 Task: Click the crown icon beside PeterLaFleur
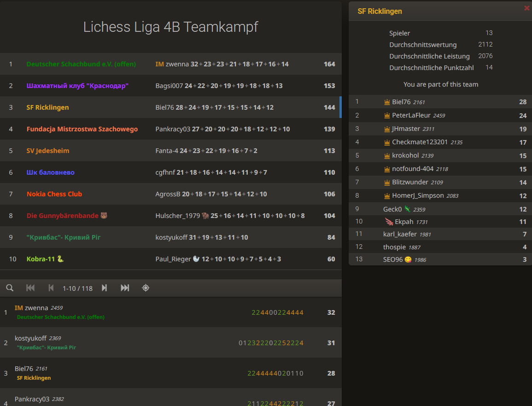[387, 116]
